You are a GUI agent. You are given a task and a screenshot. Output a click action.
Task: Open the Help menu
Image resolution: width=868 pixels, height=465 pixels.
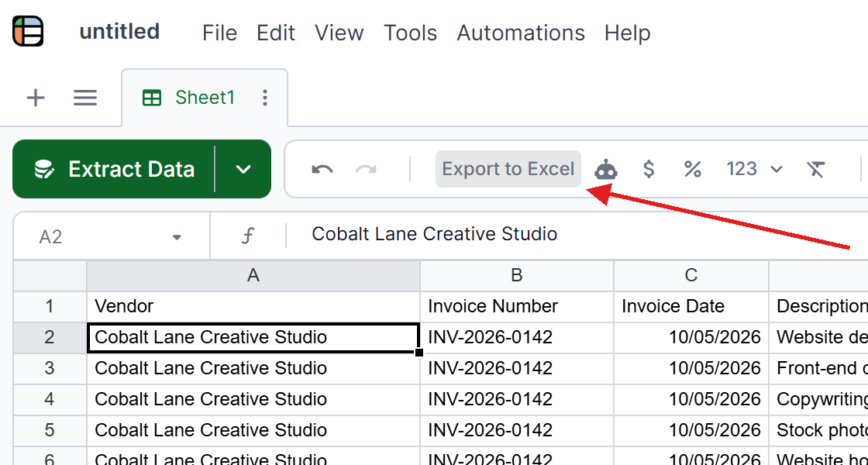click(x=627, y=33)
